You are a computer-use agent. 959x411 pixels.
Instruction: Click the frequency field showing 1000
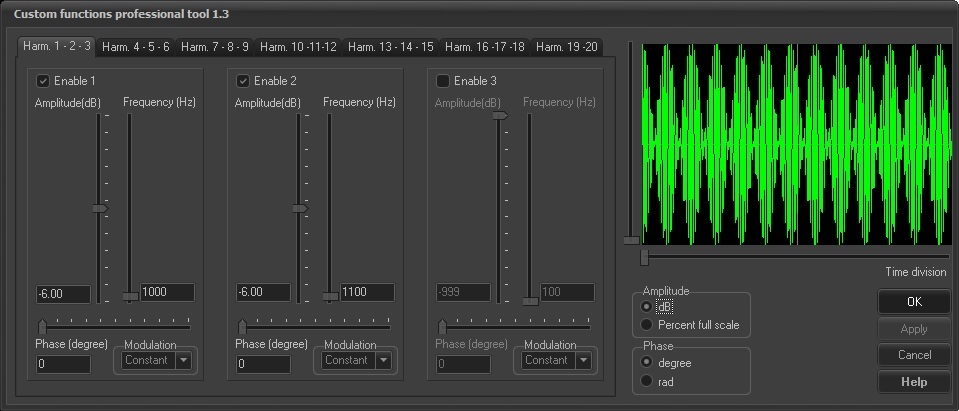coord(168,292)
